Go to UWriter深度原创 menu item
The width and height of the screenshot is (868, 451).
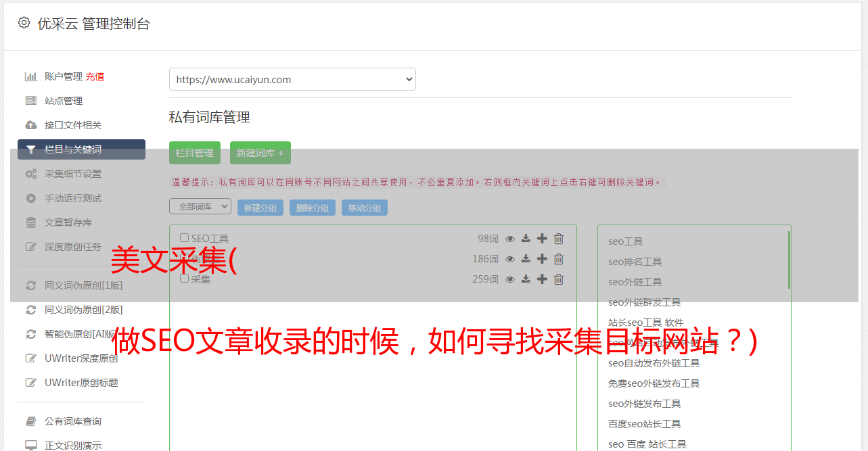[81, 358]
